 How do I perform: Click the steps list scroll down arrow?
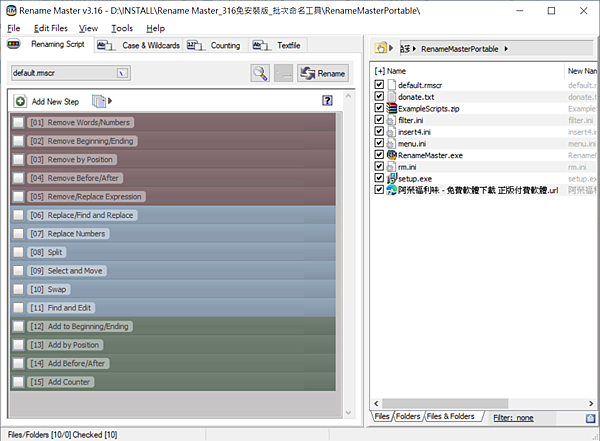click(x=348, y=412)
